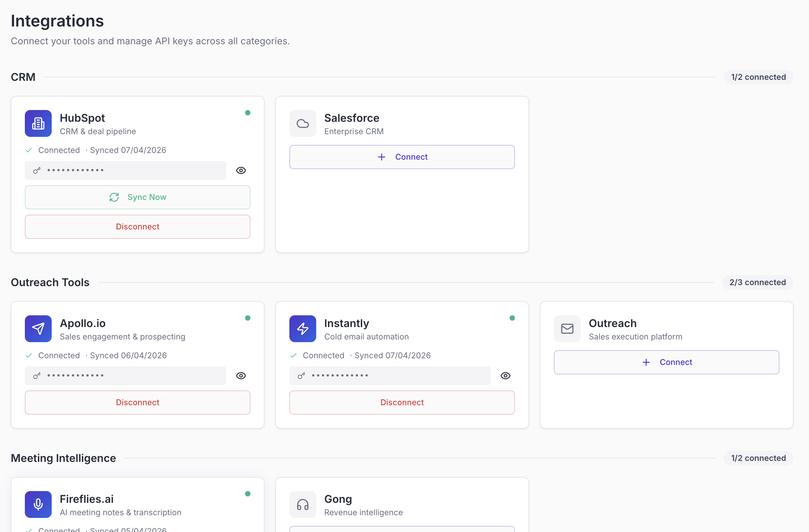809x532 pixels.
Task: Click the CRM '1/2 connected' badge
Action: (x=758, y=77)
